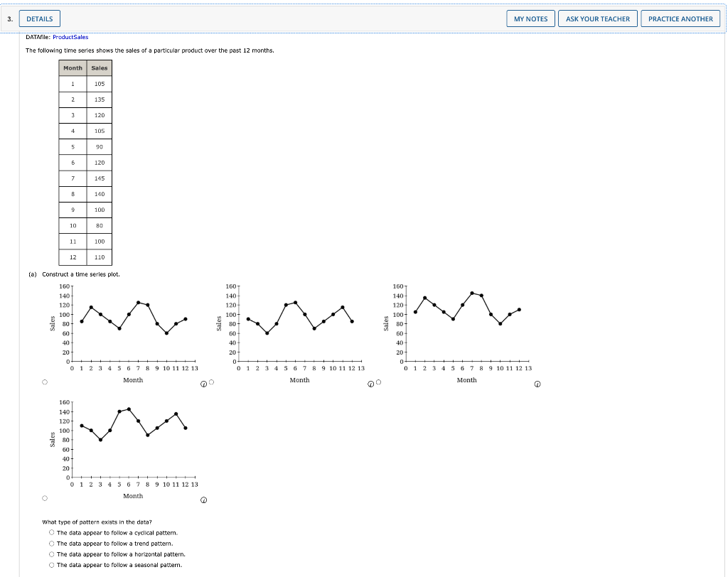Click 'What type of pattern exists' question text
The width and height of the screenshot is (728, 577).
click(x=97, y=522)
